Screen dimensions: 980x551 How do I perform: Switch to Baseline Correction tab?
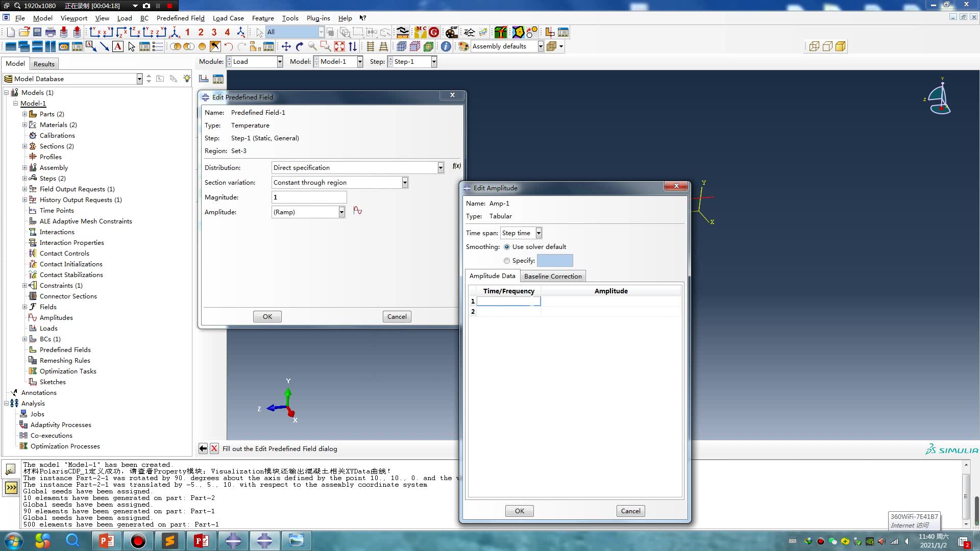tap(552, 276)
